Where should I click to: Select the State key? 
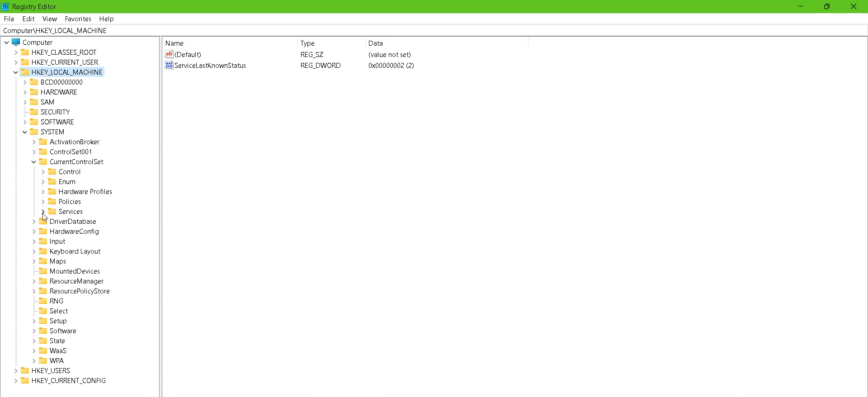click(57, 341)
